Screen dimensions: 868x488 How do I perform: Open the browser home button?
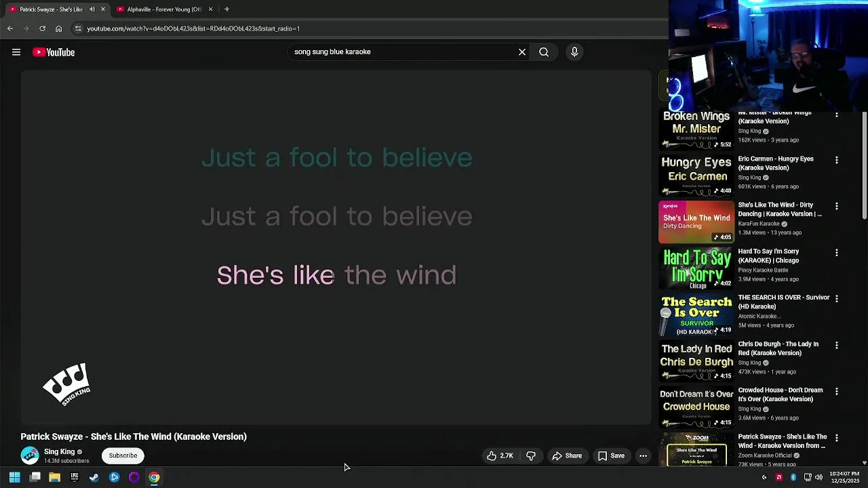pyautogui.click(x=58, y=28)
